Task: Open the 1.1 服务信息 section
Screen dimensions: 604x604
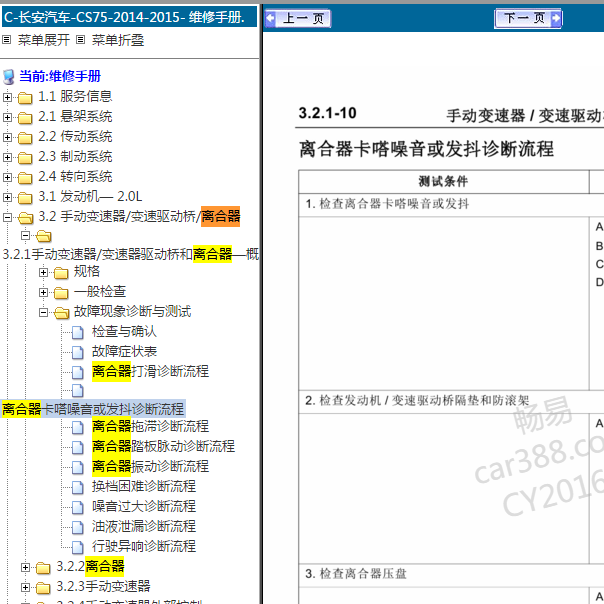Action: click(75, 96)
